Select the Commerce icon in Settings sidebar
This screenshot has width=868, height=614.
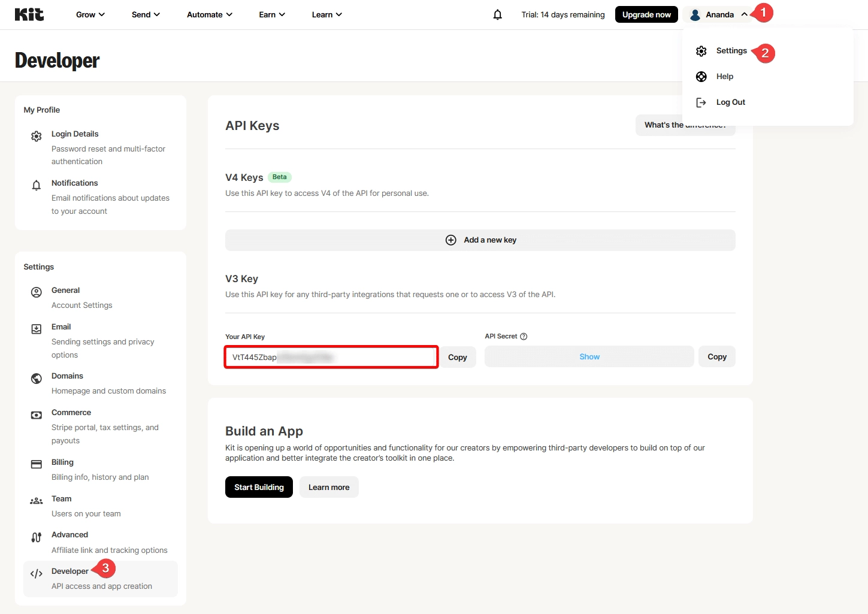pyautogui.click(x=36, y=414)
